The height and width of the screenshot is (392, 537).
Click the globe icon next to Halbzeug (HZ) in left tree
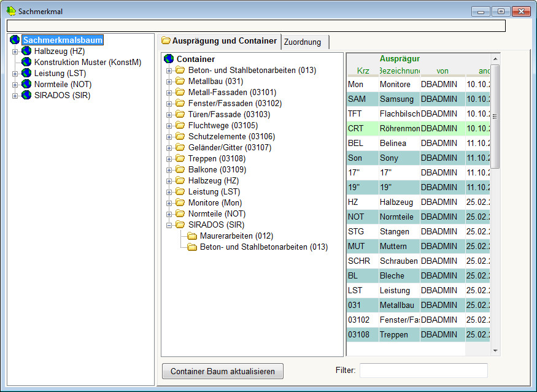tap(26, 51)
